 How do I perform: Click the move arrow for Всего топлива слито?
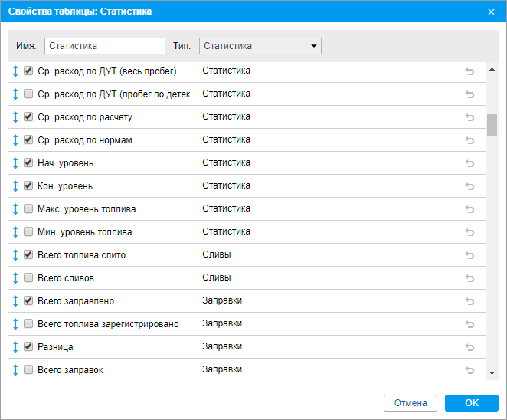(x=15, y=255)
